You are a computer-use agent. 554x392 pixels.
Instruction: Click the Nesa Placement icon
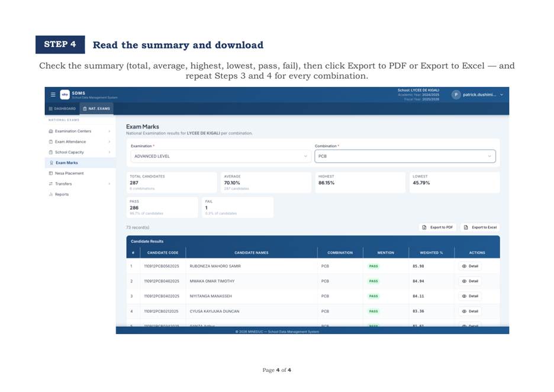(x=50, y=173)
